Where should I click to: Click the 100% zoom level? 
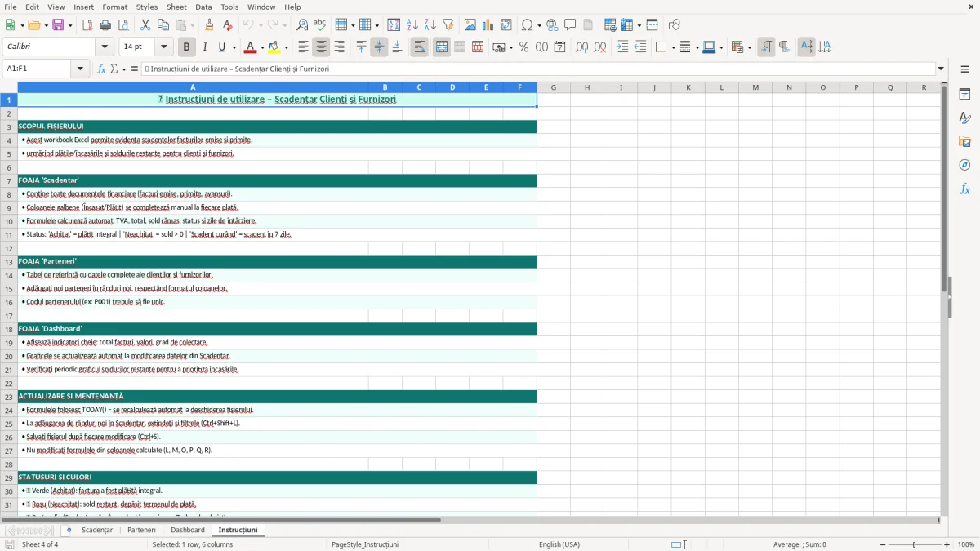(966, 544)
